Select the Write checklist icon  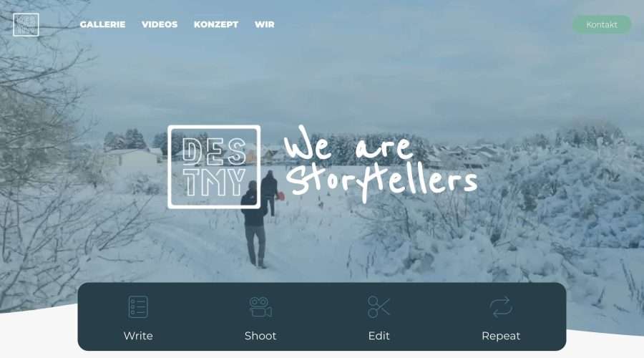pos(138,306)
